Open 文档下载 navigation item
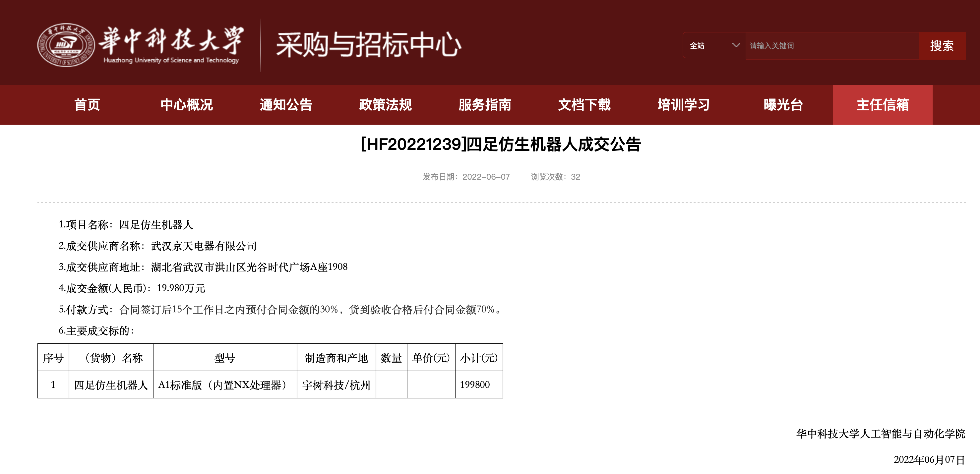This screenshot has height=474, width=980. point(584,105)
